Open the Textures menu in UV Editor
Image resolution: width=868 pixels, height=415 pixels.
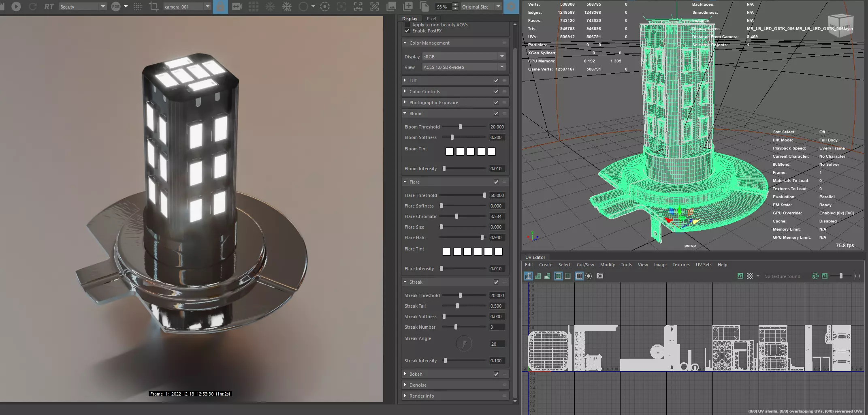point(681,265)
